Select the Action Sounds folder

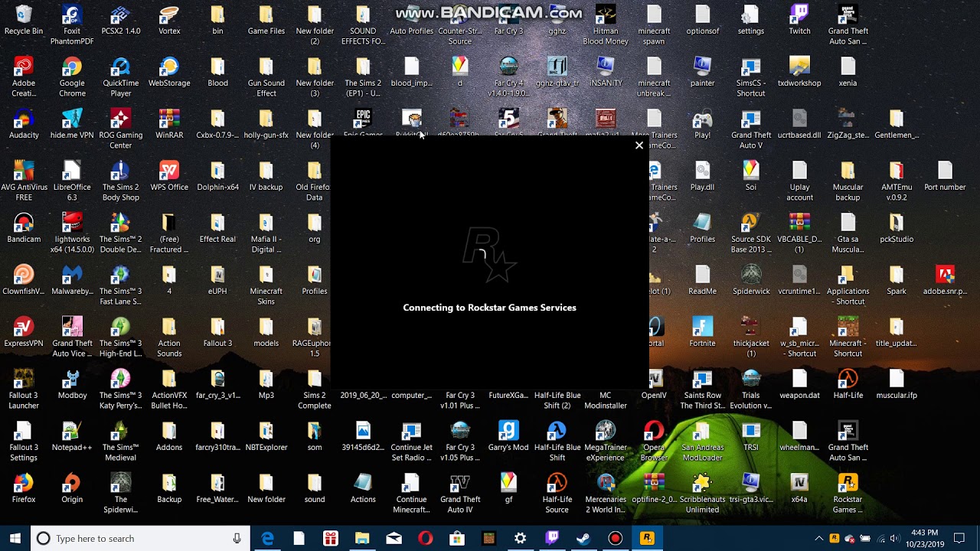(x=169, y=337)
